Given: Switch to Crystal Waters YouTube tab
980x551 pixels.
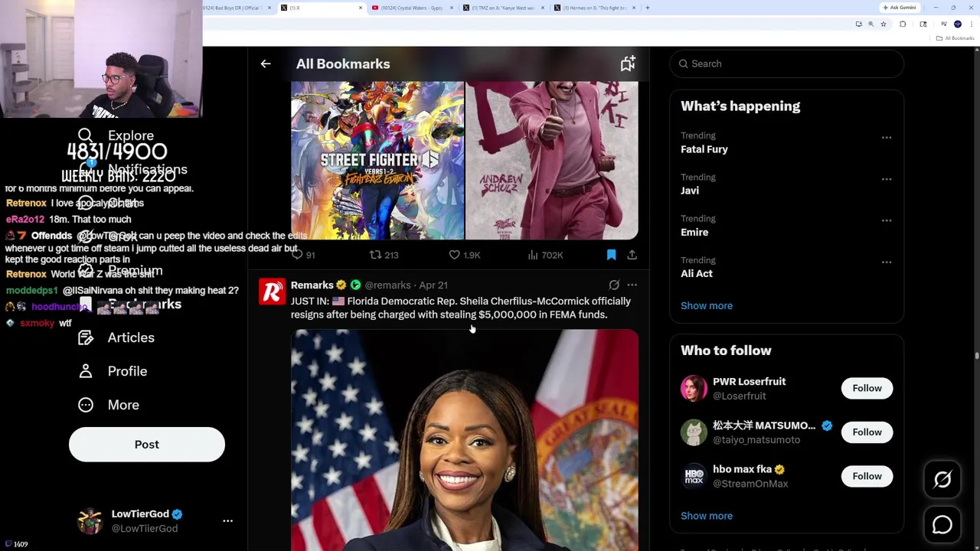Looking at the screenshot, I should (x=412, y=8).
